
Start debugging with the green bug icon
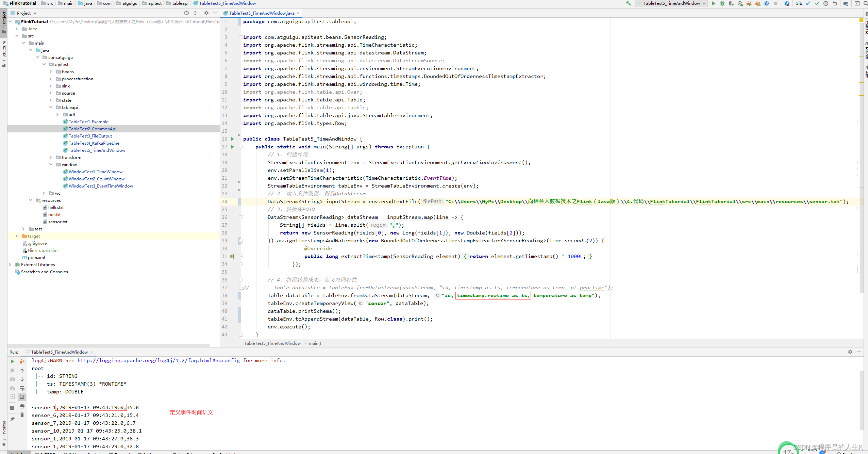pyautogui.click(x=722, y=3)
